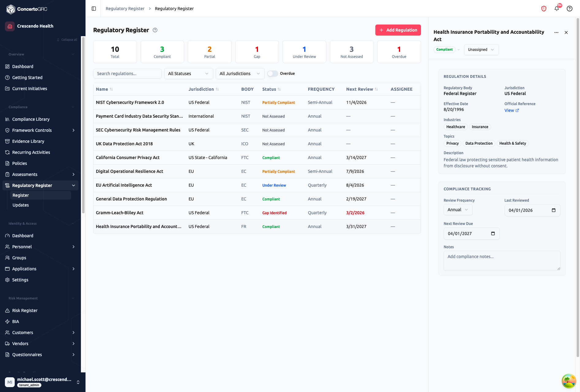Click the Evidence Library icon
The width and height of the screenshot is (580, 392).
[7, 141]
